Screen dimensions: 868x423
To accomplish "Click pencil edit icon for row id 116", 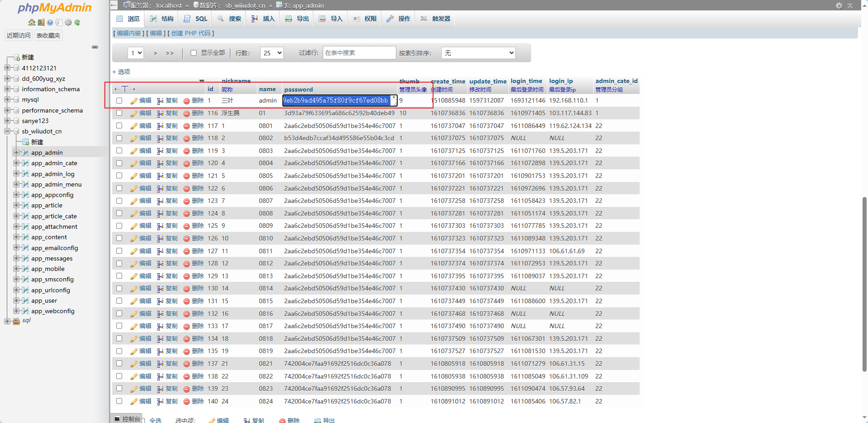I will tap(134, 113).
